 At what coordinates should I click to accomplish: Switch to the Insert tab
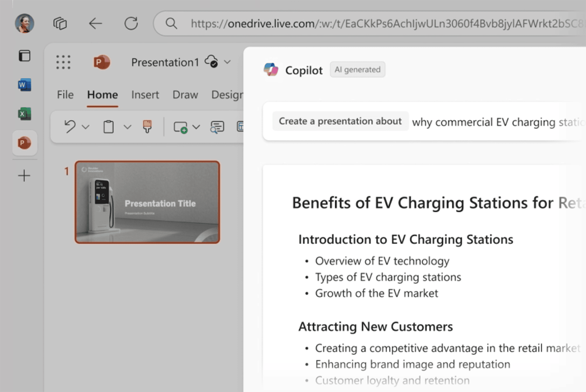click(x=145, y=95)
